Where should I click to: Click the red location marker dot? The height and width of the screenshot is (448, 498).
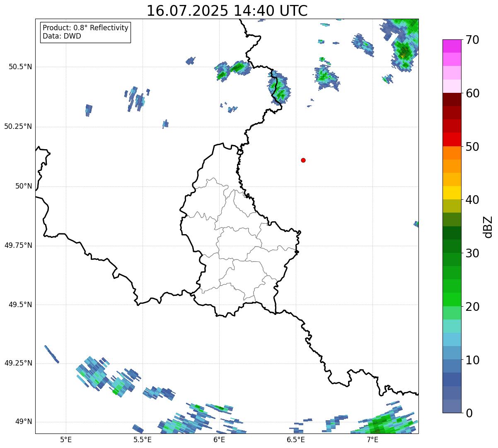[303, 160]
